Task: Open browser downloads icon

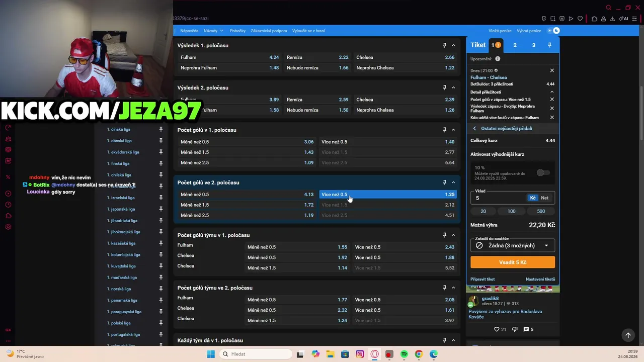Action: click(x=612, y=19)
